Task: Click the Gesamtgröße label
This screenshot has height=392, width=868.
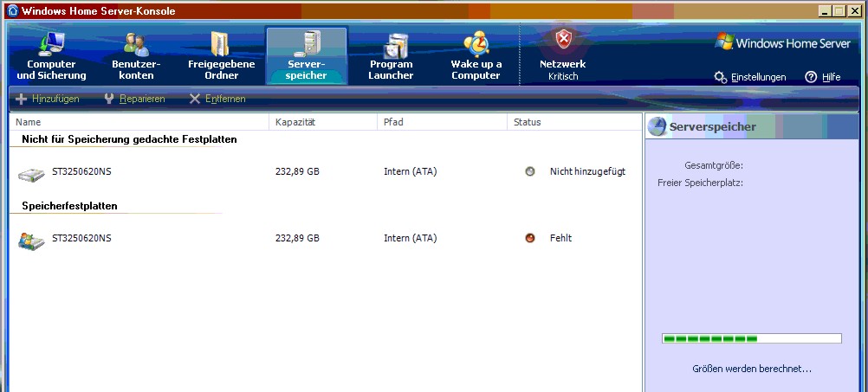Action: click(x=714, y=165)
